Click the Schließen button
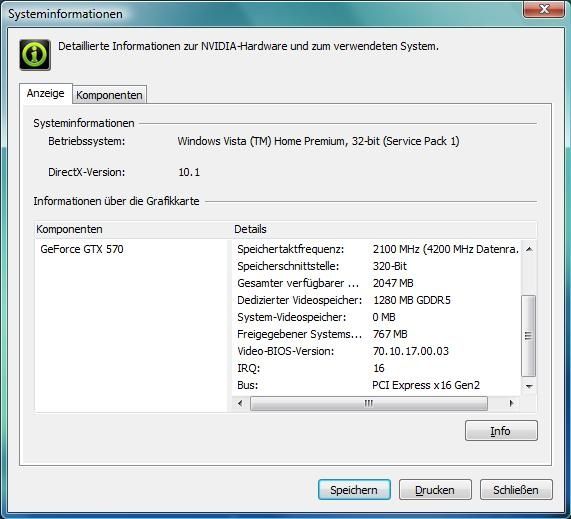This screenshot has height=519, width=571. coord(516,489)
